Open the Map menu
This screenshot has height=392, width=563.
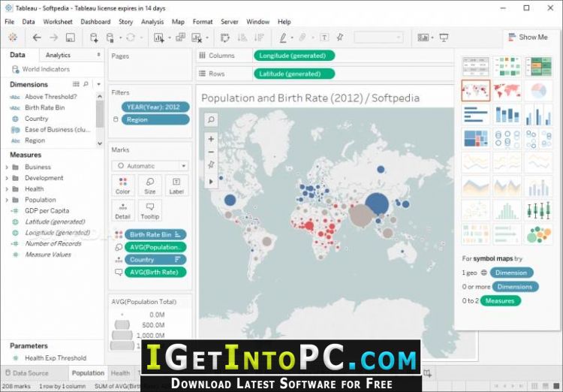point(178,22)
